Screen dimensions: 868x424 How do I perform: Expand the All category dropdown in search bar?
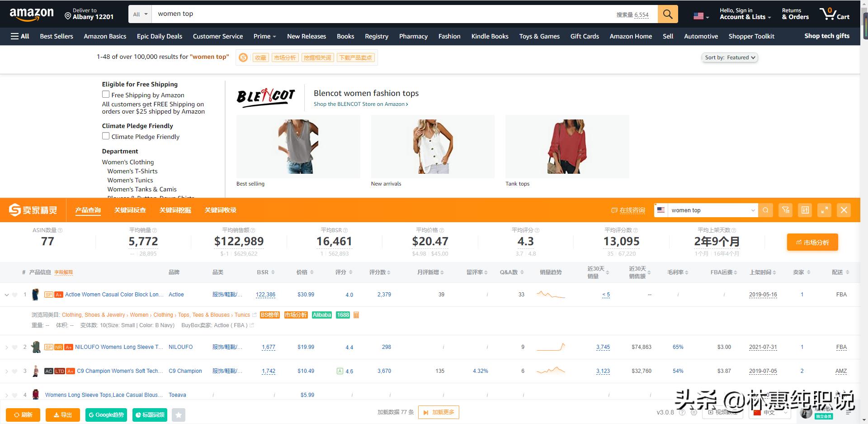point(140,14)
